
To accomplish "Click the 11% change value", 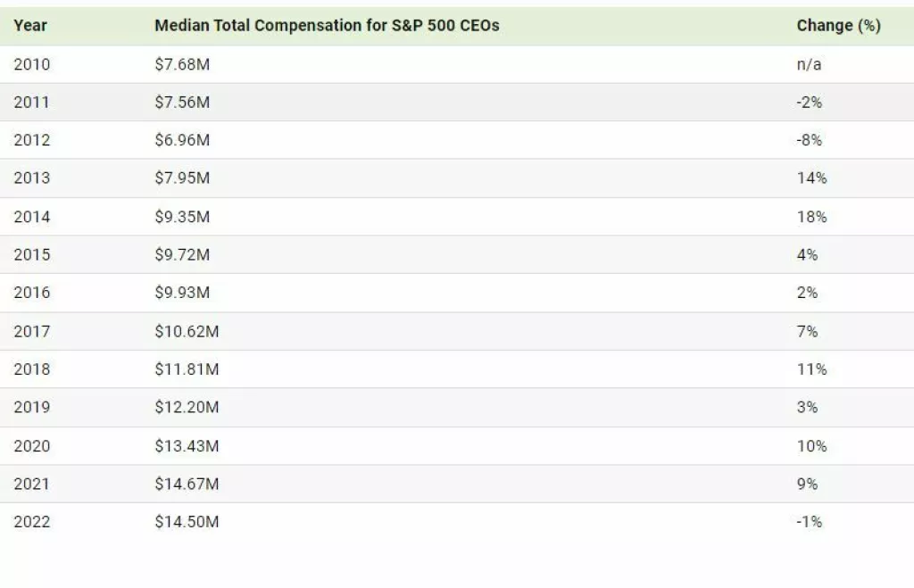I will point(811,369).
